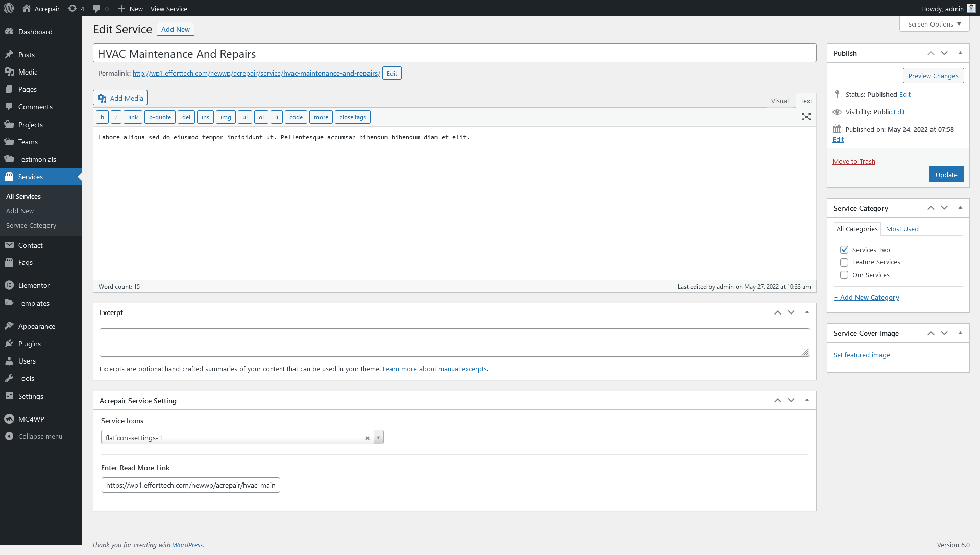The width and height of the screenshot is (980, 555).
Task: Toggle distraction-free writing fullscreen icon
Action: click(x=806, y=117)
